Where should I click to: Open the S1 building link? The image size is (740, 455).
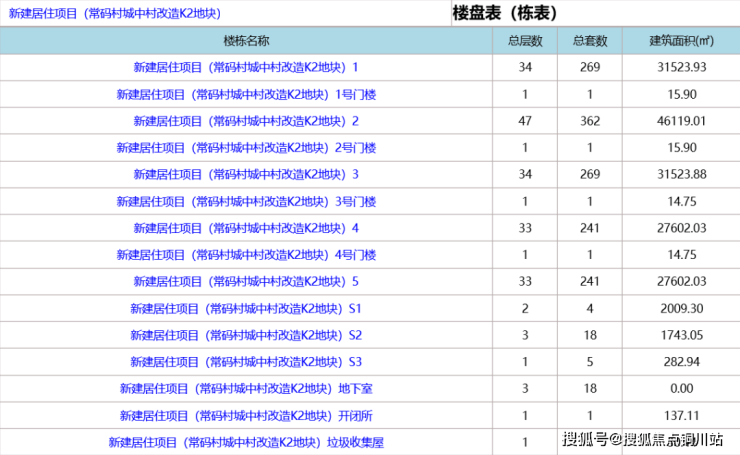[246, 308]
